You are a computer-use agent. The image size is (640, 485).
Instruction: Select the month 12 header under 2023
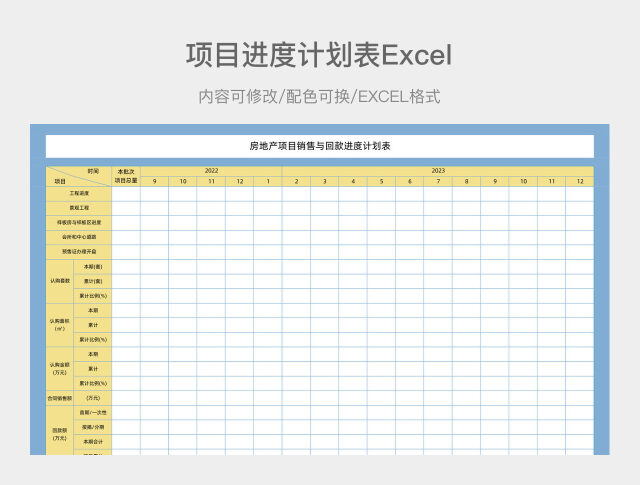(x=579, y=182)
